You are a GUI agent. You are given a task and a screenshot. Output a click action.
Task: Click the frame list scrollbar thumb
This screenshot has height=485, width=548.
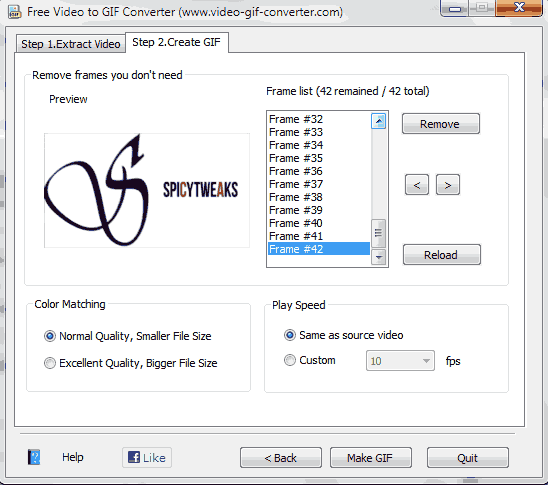click(378, 233)
